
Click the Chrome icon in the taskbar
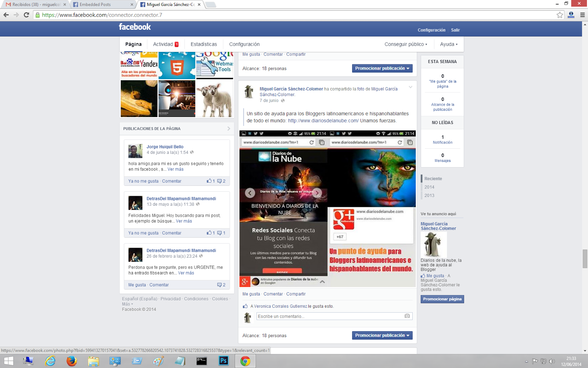tap(245, 361)
